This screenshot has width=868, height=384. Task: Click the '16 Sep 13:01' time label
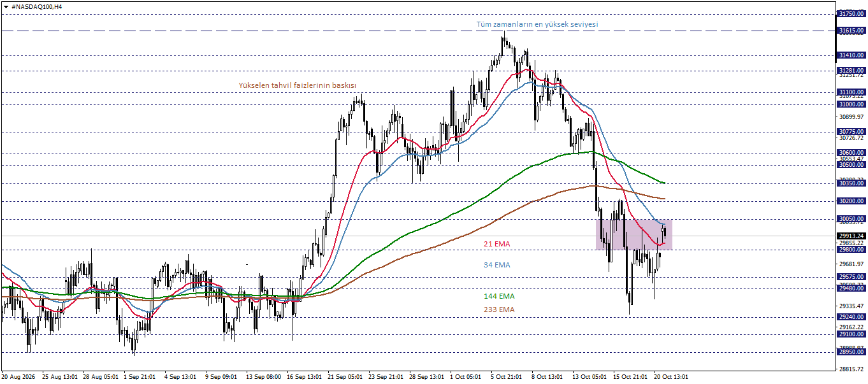[x=305, y=377]
